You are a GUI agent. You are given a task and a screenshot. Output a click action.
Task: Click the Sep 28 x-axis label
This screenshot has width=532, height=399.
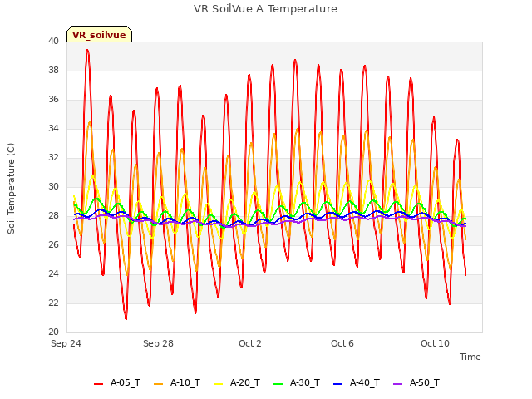[x=158, y=343]
